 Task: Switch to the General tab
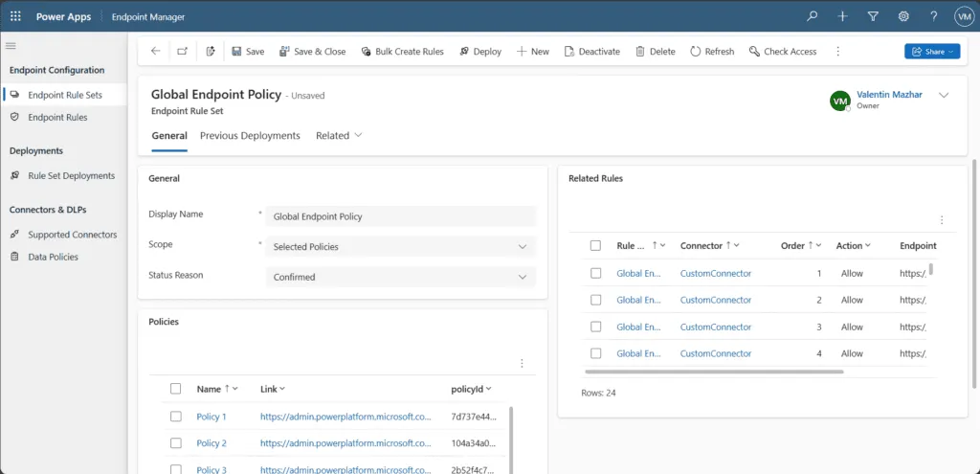click(x=169, y=136)
